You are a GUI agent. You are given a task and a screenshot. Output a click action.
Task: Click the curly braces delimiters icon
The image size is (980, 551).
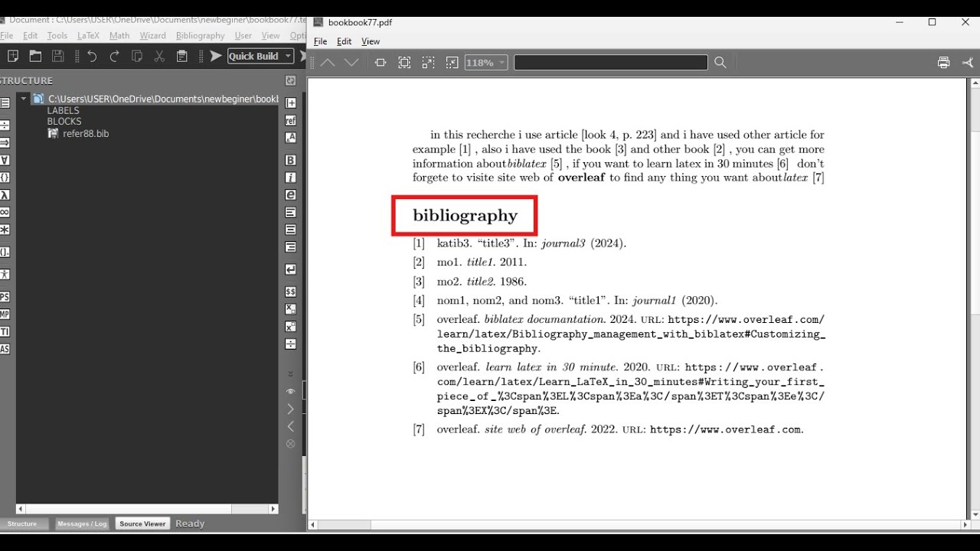click(5, 178)
